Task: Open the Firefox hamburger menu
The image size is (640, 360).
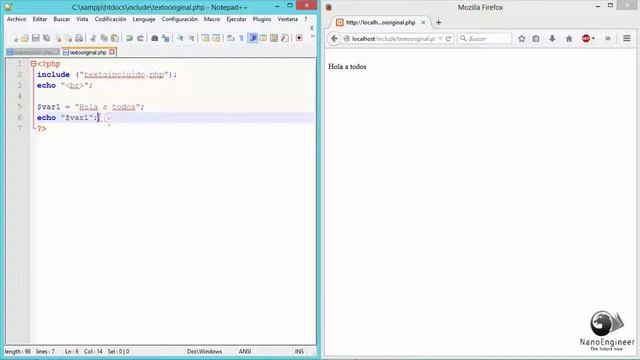Action: tap(627, 39)
